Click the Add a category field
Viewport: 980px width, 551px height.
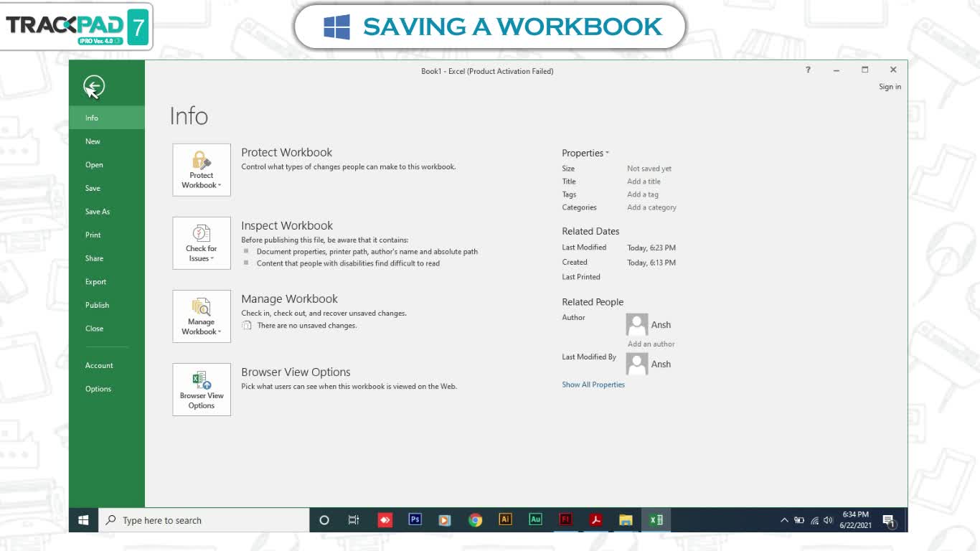point(651,207)
